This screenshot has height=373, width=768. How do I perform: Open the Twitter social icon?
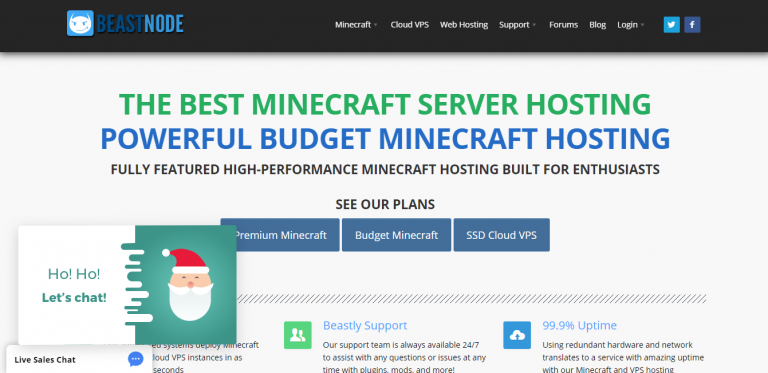coord(672,25)
